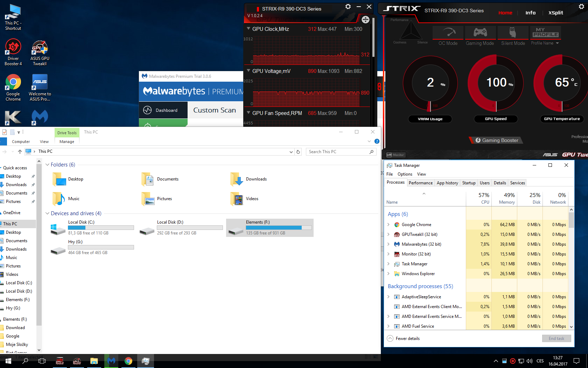Open the Desktop folder in This PC
This screenshot has height=368, width=588.
pyautogui.click(x=68, y=179)
